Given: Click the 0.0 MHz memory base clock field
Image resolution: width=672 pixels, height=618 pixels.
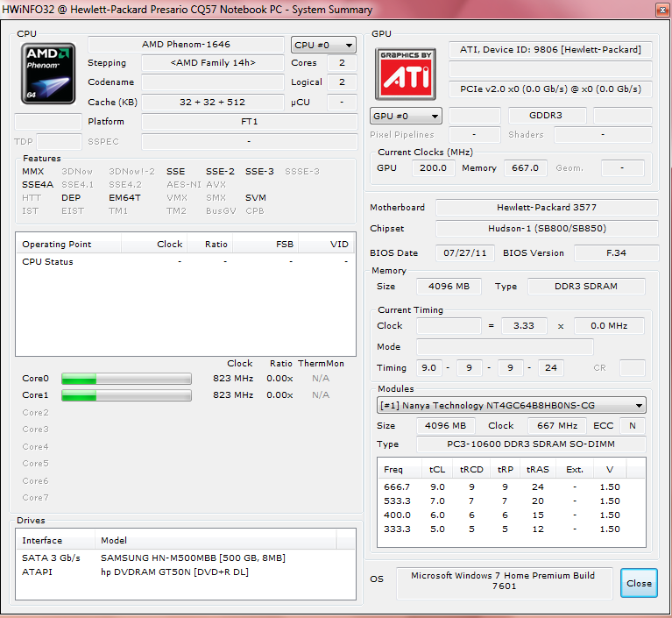Looking at the screenshot, I should pos(609,326).
